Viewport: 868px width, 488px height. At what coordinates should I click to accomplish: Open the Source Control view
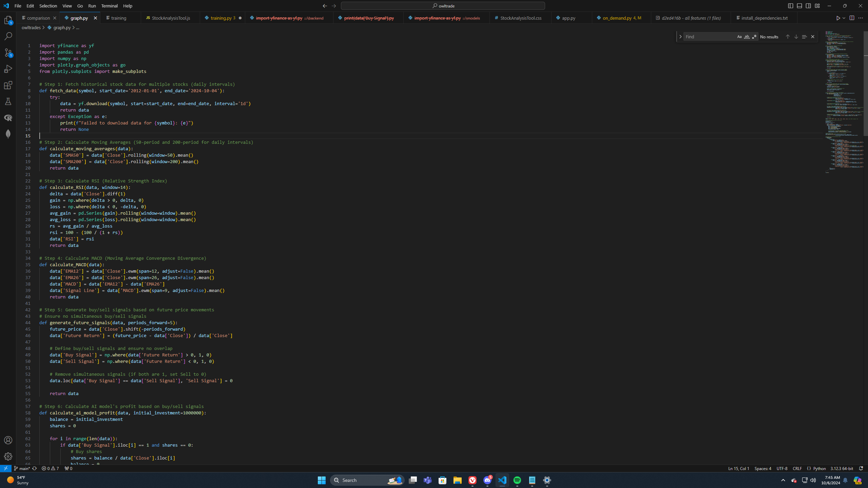tap(8, 53)
